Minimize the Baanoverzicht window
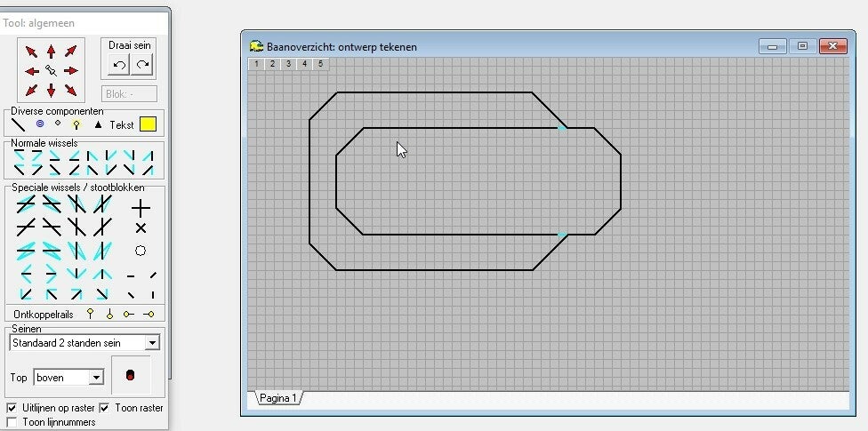Screen dimensions: 868x431 click(x=772, y=46)
